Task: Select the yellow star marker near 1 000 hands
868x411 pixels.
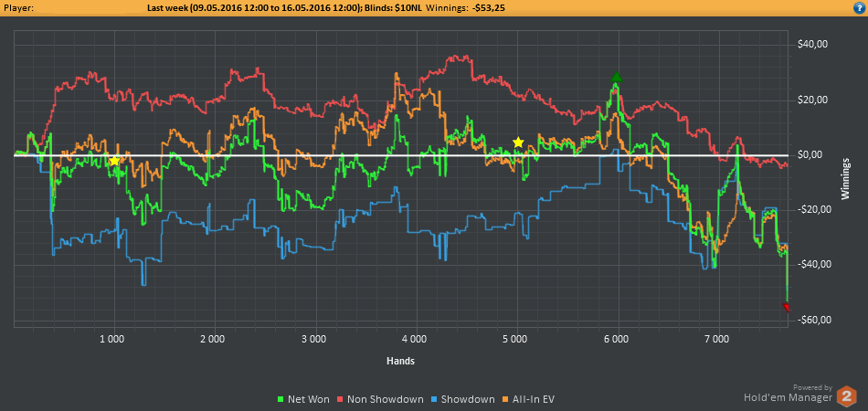Action: (x=114, y=161)
